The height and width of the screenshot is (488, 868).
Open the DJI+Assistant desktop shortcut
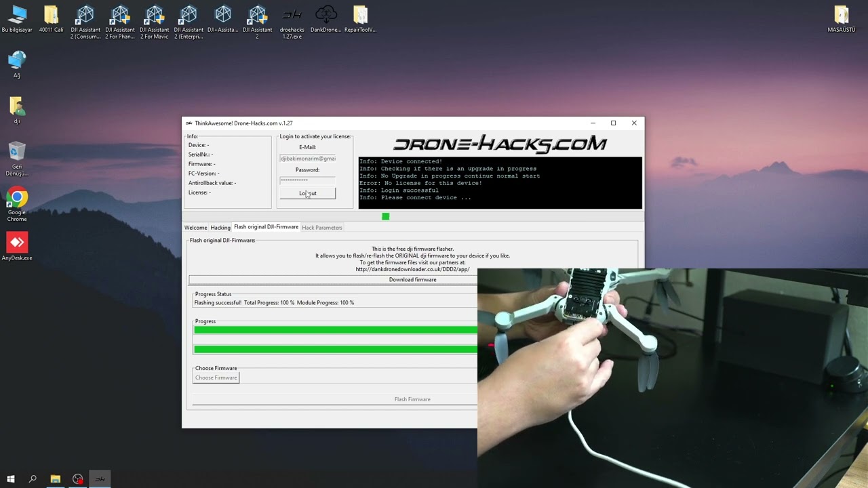[x=223, y=19]
